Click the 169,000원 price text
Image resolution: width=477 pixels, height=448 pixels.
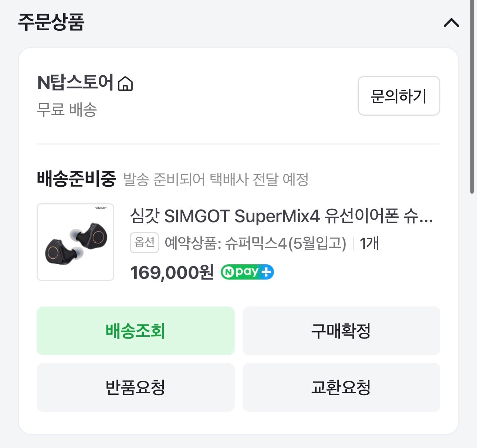tap(172, 273)
